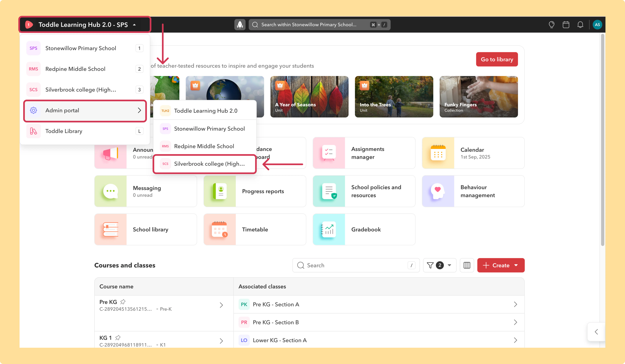
Task: Click the Go to library button
Action: coord(497,59)
